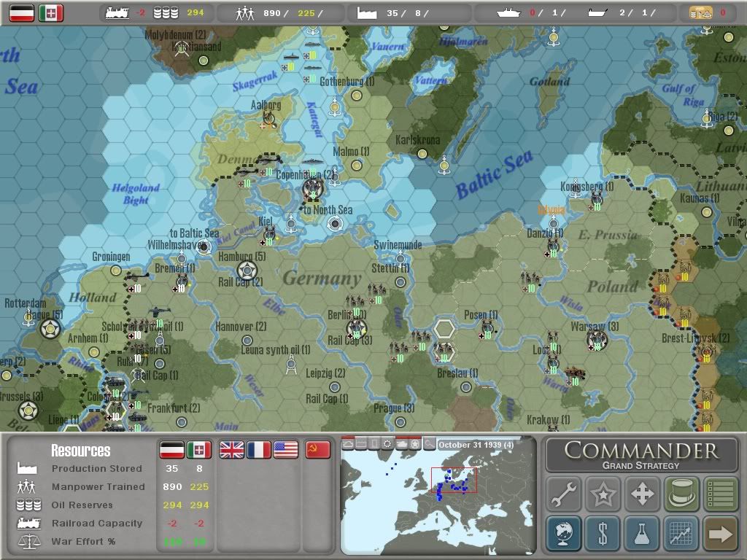This screenshot has height=560, width=747.
Task: Click the warship icon in top bar
Action: 508,13
